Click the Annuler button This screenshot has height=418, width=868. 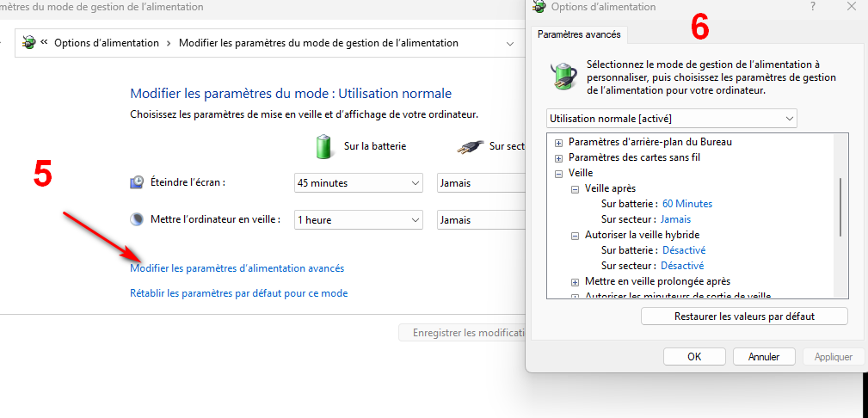(764, 357)
